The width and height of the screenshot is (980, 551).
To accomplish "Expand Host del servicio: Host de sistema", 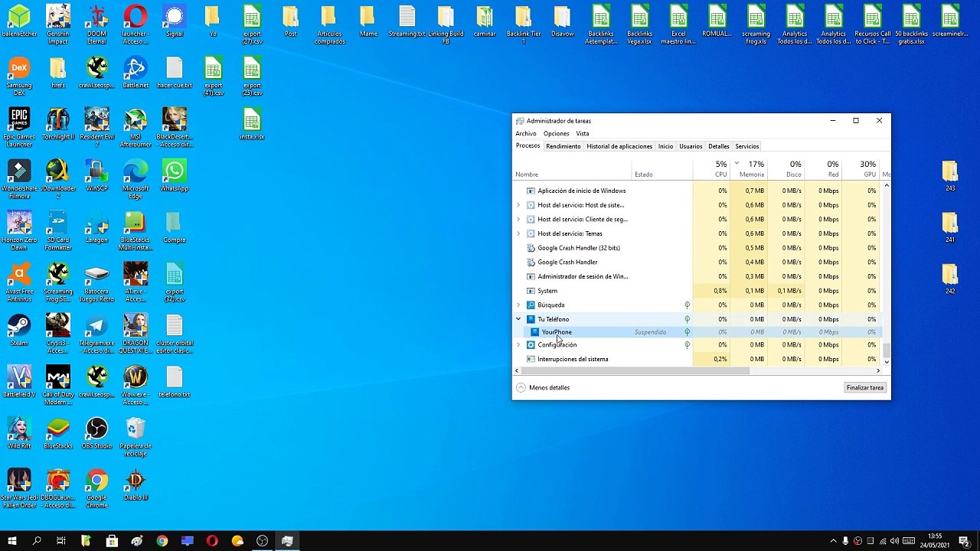I will tap(518, 205).
